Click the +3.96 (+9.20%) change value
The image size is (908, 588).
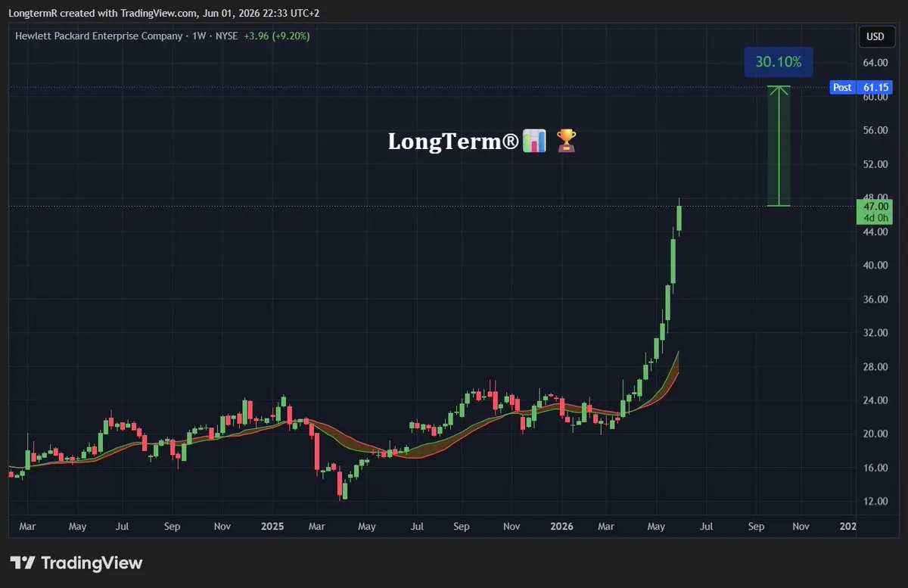pos(276,36)
